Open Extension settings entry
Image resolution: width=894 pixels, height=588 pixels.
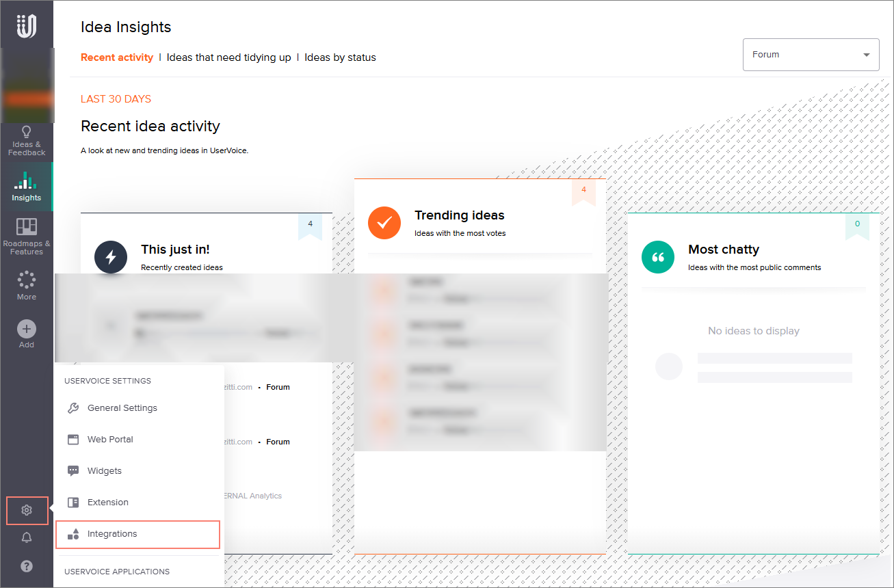[107, 503]
